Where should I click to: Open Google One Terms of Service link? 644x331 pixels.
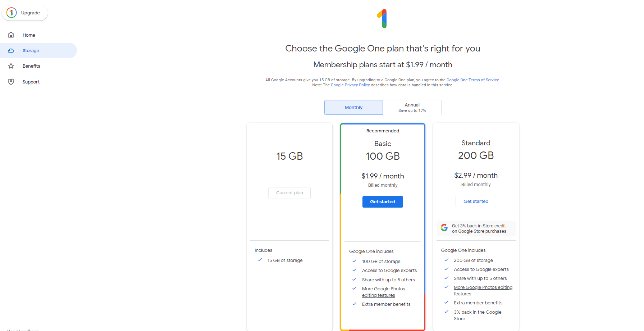coord(472,80)
